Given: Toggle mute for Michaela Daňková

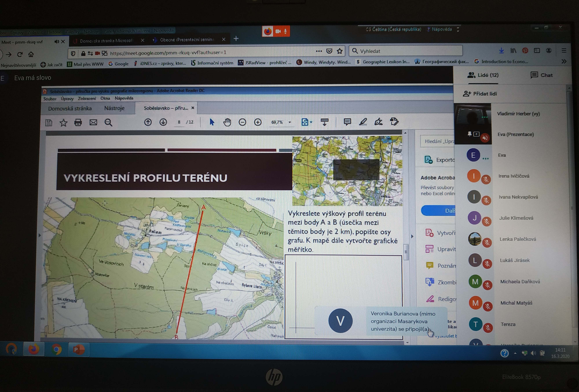Looking at the screenshot, I should pos(488,285).
